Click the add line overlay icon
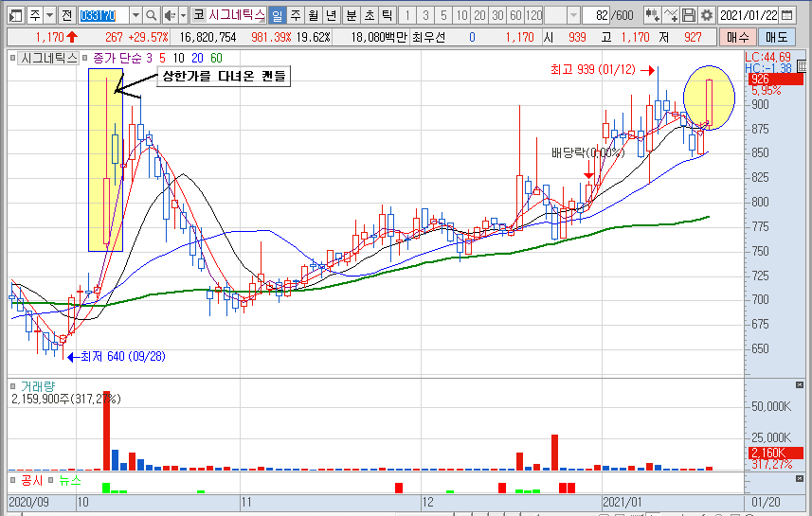812x516 pixels. click(671, 16)
